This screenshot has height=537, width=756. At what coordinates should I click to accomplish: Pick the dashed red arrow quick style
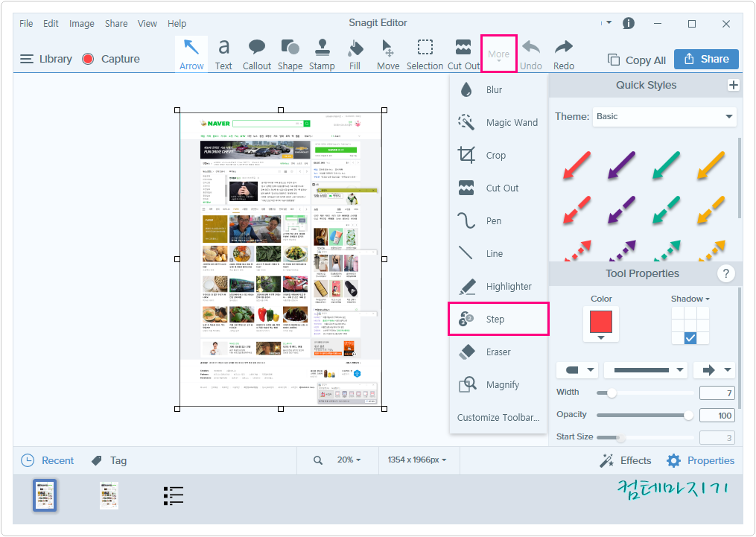pos(576,210)
